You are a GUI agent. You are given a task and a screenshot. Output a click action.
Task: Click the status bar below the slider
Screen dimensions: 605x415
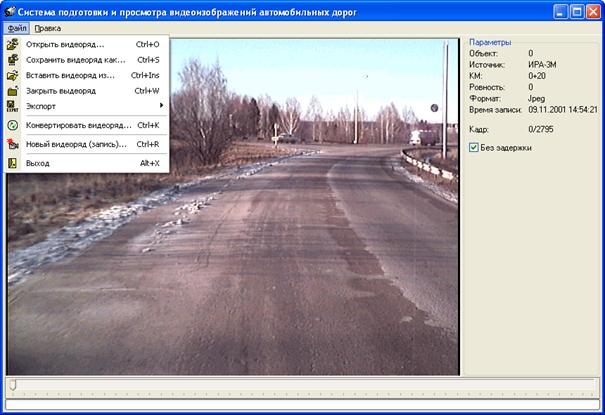300,405
